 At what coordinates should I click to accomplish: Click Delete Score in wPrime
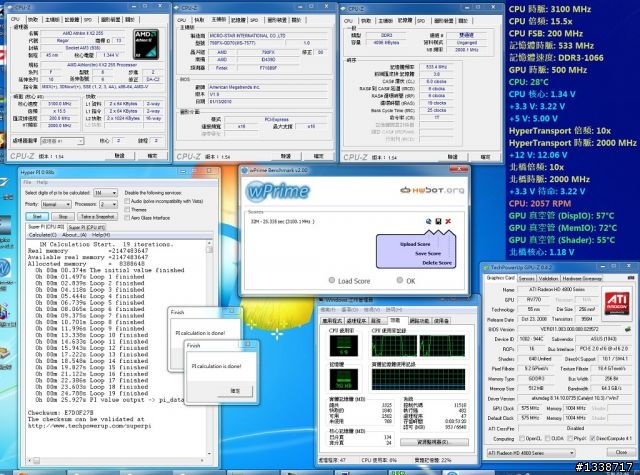(437, 263)
